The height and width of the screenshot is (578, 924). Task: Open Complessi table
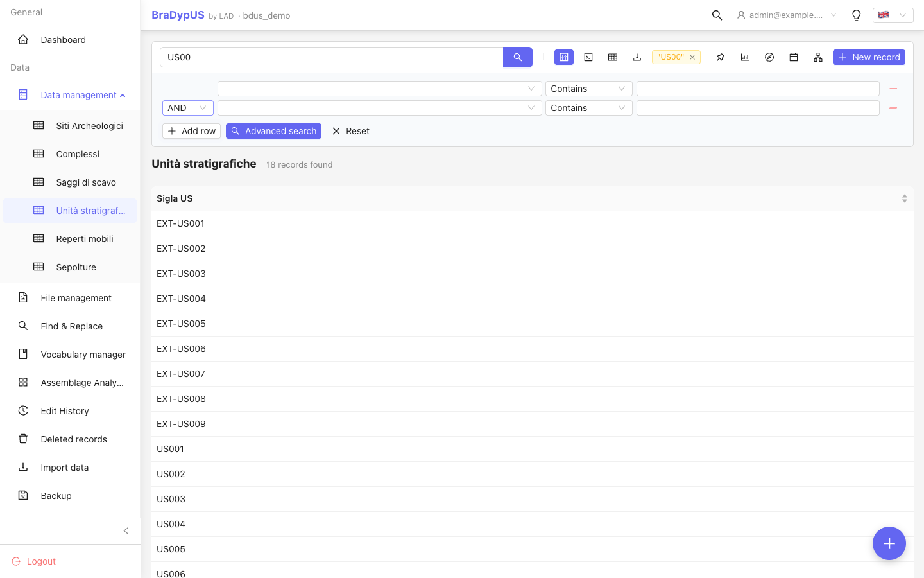click(x=71, y=154)
